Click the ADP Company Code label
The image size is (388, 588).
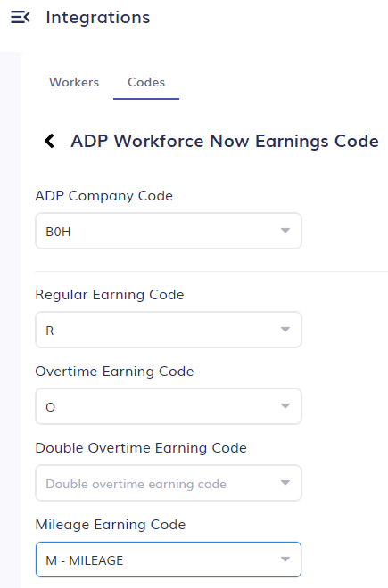(x=104, y=196)
